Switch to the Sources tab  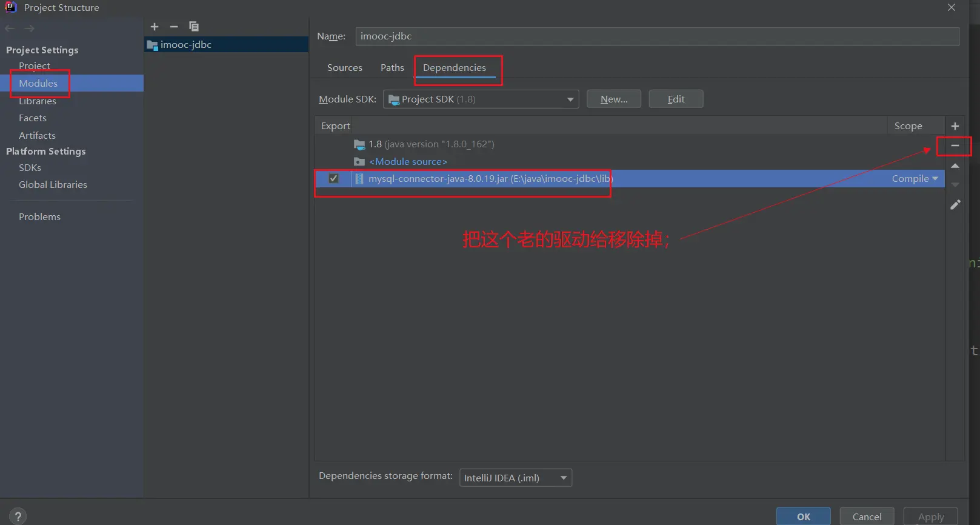344,68
